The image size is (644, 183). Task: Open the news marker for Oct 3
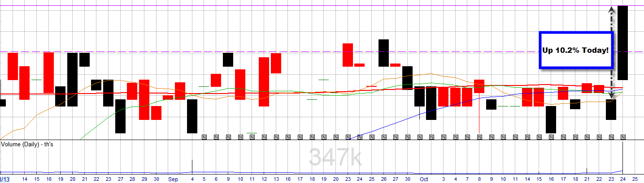pos(444,137)
